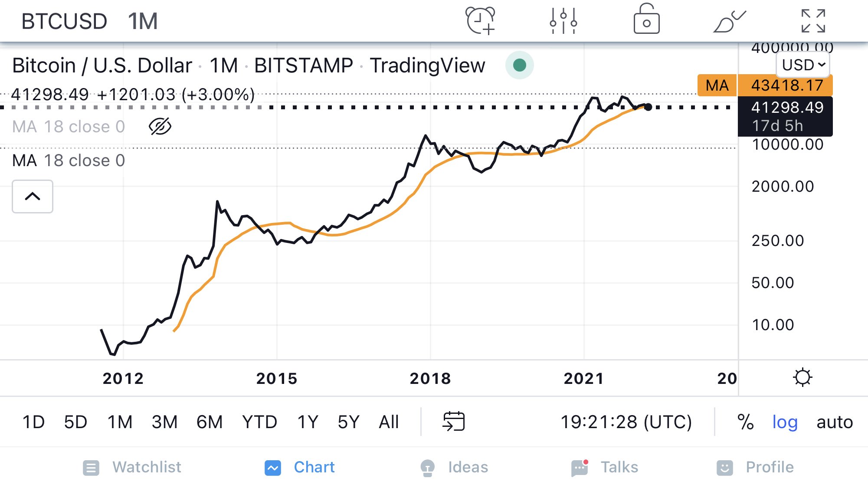The height and width of the screenshot is (488, 868).
Task: Open the USD currency dropdown
Action: click(803, 65)
